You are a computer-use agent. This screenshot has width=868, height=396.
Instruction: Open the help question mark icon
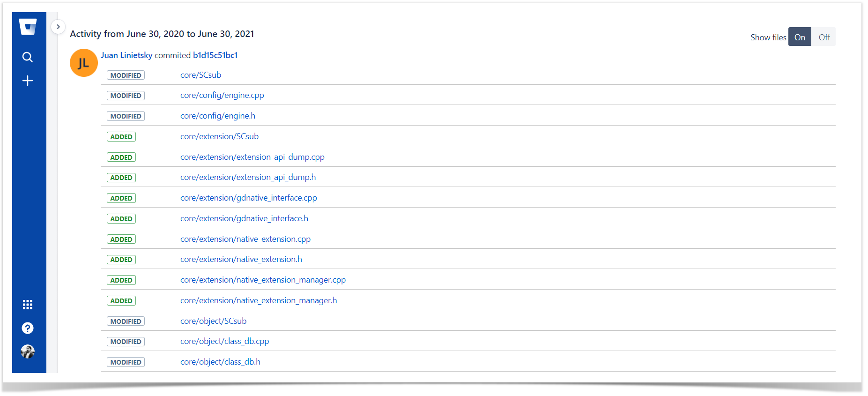[x=28, y=328]
